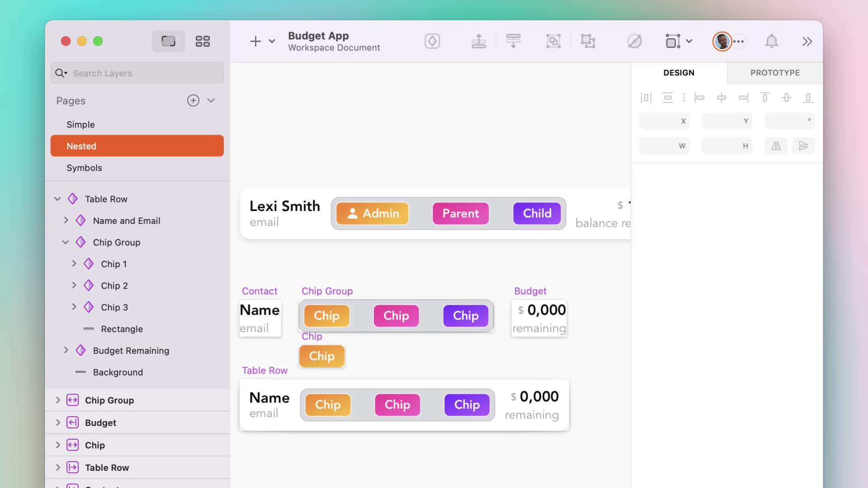Open the Simple page
The height and width of the screenshot is (488, 868).
(x=80, y=124)
